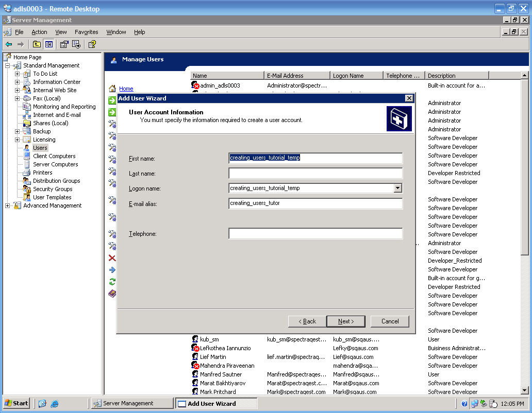
Task: Click in the Last name field
Action: tap(315, 174)
